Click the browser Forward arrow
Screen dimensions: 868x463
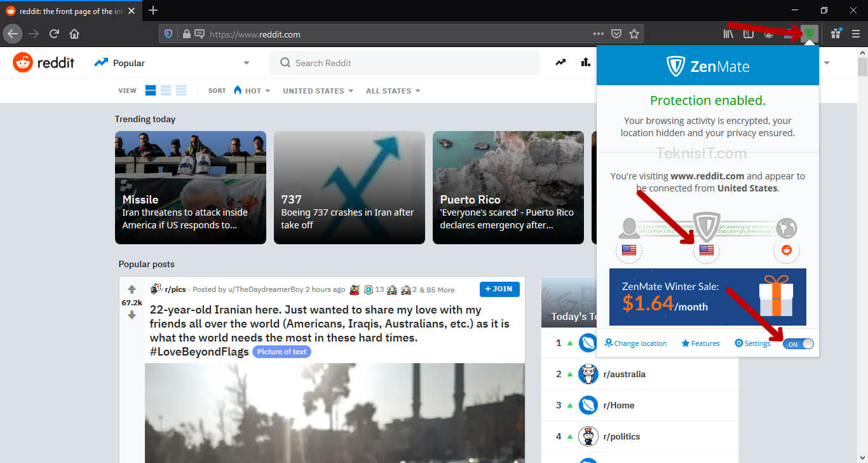(34, 34)
